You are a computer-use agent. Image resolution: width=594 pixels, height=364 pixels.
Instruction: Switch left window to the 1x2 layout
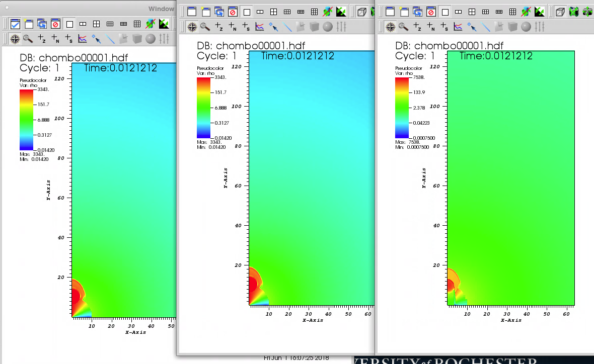(83, 24)
